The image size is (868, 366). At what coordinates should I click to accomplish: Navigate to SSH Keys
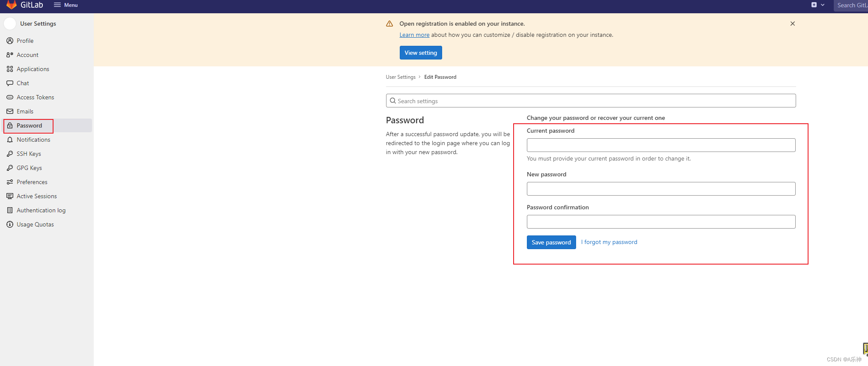pyautogui.click(x=47, y=154)
